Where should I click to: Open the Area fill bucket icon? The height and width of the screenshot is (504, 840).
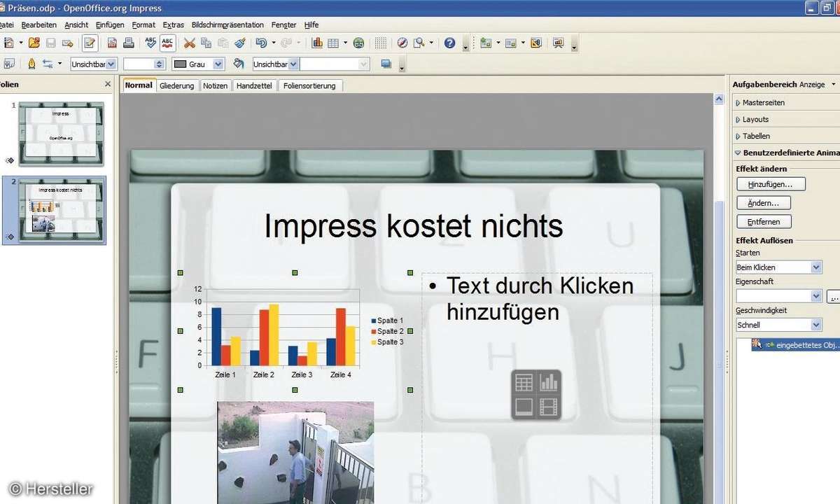(239, 64)
